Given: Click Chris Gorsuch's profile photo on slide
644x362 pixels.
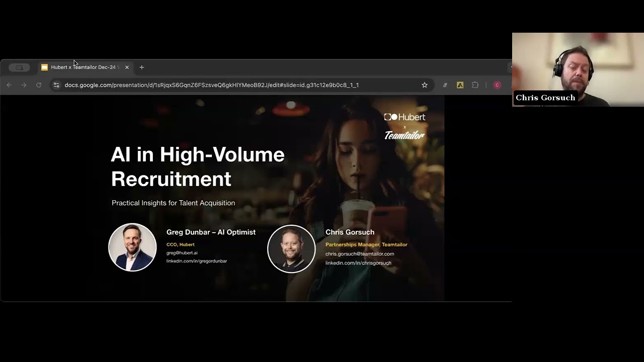Looking at the screenshot, I should pos(291,249).
